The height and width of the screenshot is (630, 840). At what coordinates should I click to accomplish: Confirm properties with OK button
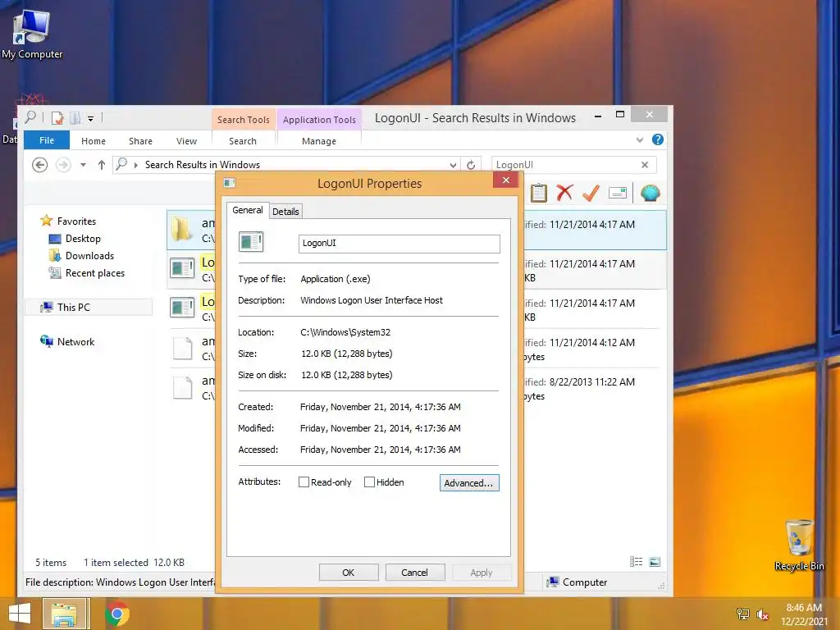(349, 572)
